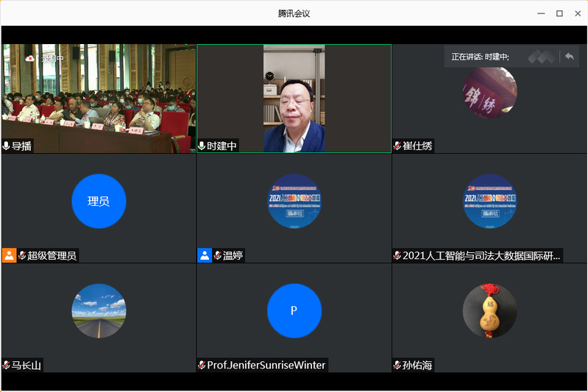
Task: Click 马长山's road landscape avatar
Action: click(99, 310)
